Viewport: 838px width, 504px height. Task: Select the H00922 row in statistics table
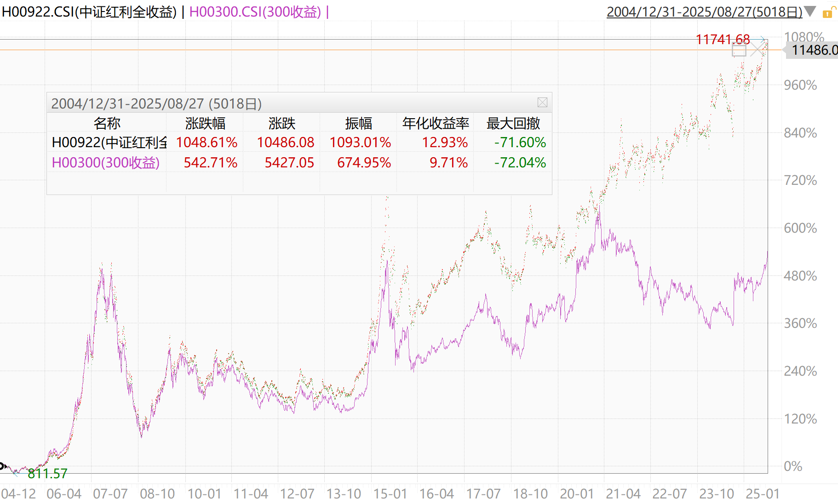click(109, 143)
